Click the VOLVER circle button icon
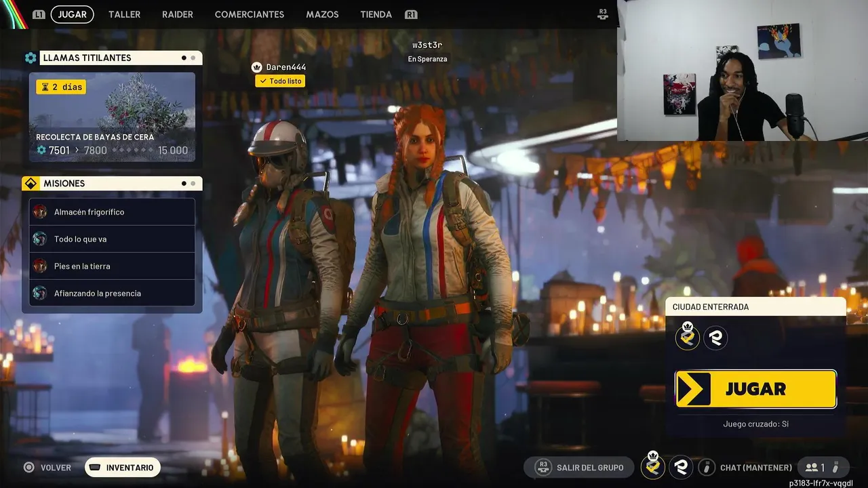 point(29,467)
